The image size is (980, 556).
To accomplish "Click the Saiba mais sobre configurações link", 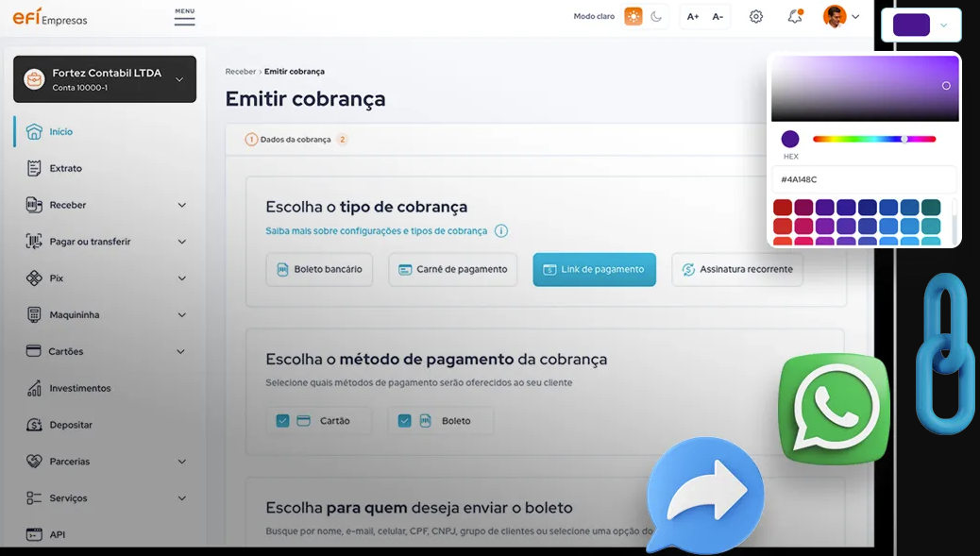I will (378, 230).
